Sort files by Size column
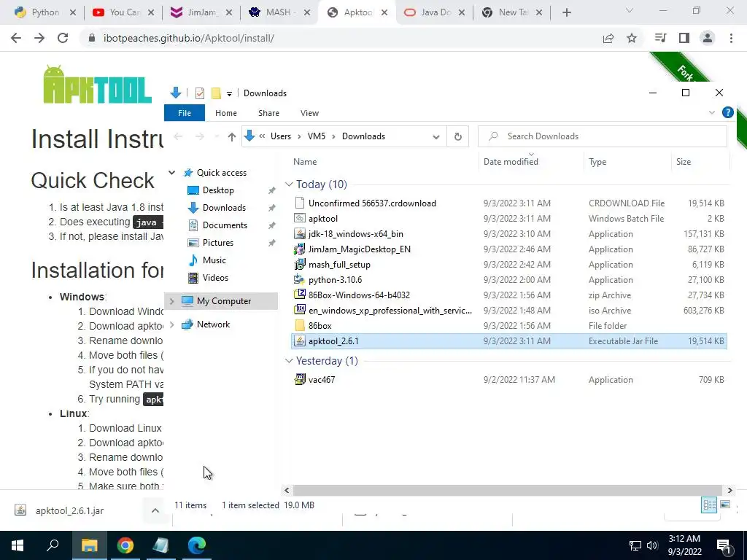This screenshot has height=560, width=747. coord(700,162)
